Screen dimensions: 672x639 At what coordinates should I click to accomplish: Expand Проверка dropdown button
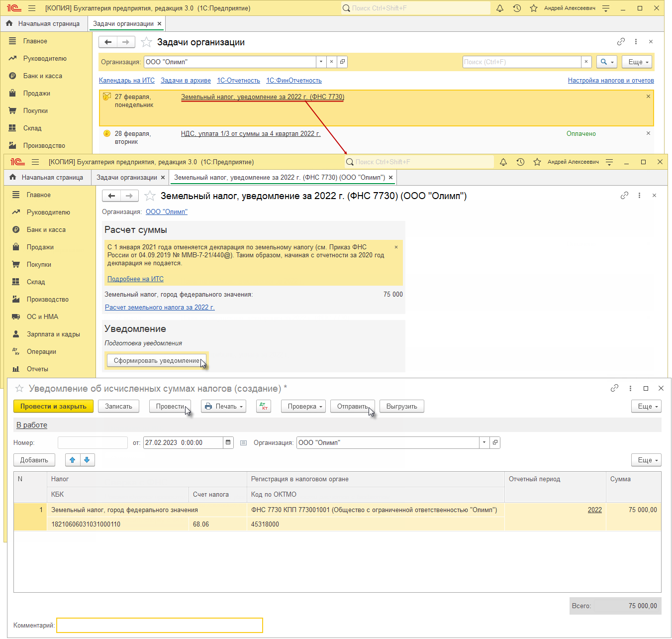(x=303, y=406)
